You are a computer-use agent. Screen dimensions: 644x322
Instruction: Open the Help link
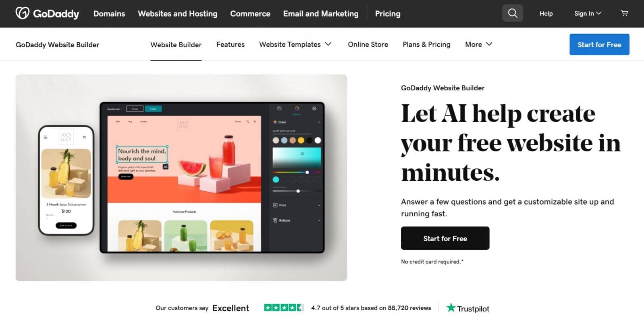tap(546, 13)
